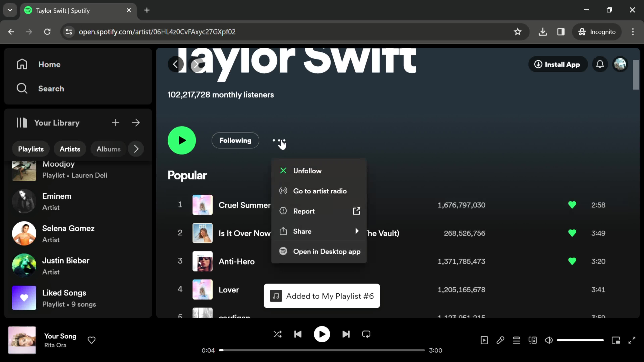644x362 pixels.
Task: Open Eminem in the library
Action: coord(78,201)
